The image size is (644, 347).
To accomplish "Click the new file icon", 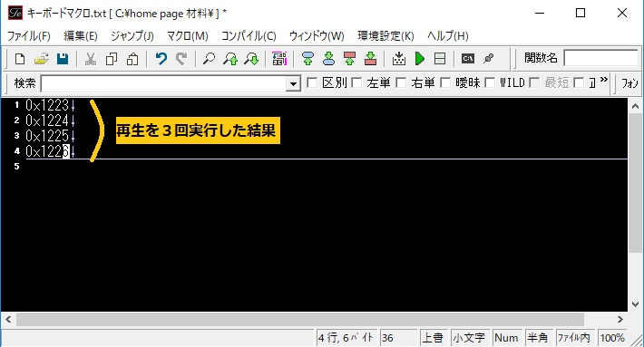I will (20, 59).
